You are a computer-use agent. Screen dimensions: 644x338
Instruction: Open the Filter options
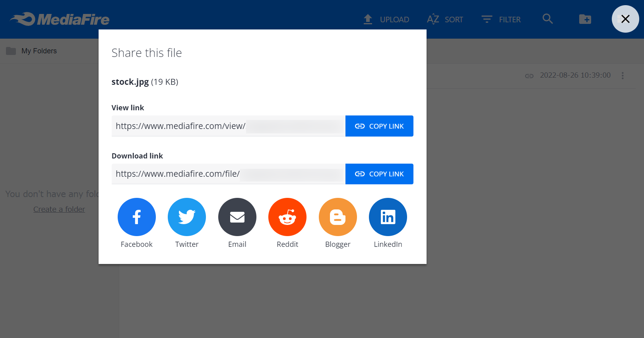coord(501,19)
